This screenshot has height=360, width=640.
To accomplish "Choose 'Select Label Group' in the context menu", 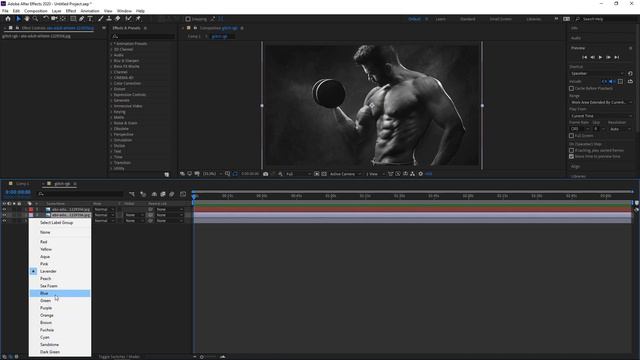I will 60,223.
